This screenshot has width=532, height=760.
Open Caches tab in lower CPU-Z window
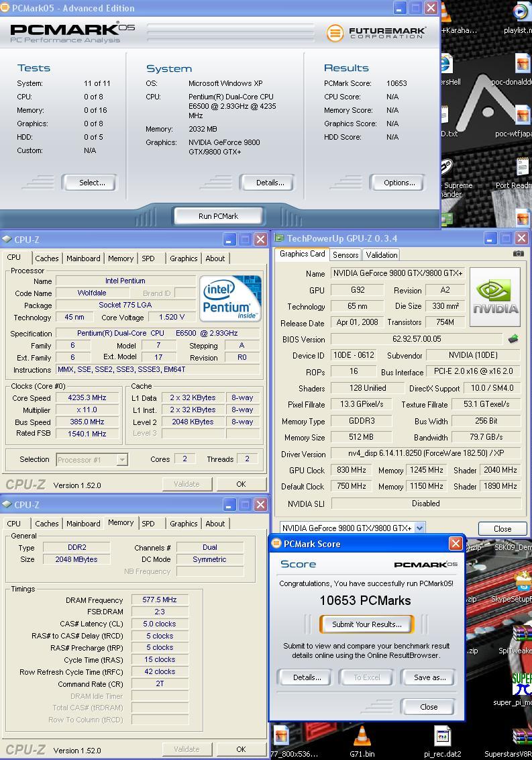pyautogui.click(x=47, y=524)
